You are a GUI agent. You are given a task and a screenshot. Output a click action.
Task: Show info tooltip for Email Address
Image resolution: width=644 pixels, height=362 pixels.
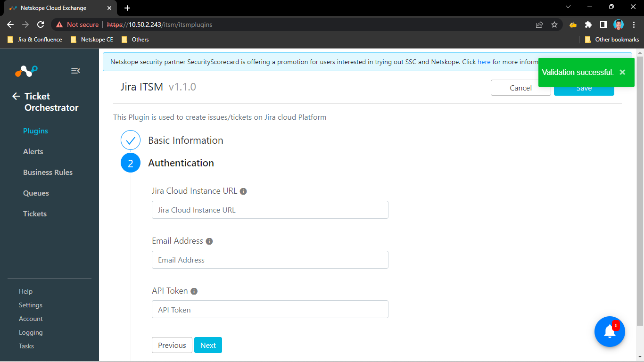coord(209,241)
